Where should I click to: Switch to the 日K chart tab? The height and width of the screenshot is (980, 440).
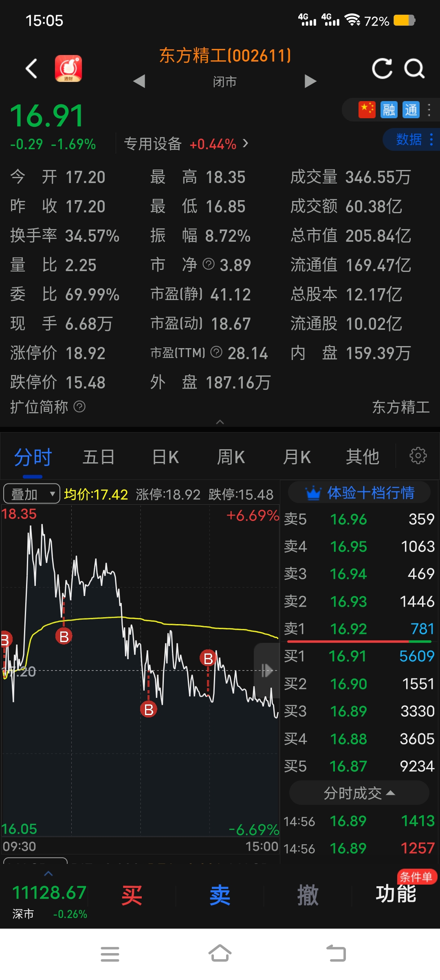pos(165,457)
